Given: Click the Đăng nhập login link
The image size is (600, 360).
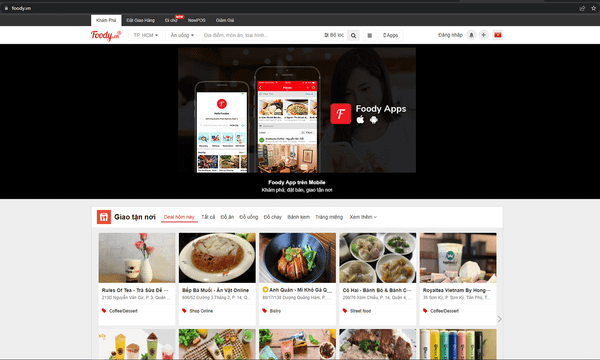Looking at the screenshot, I should [x=450, y=35].
